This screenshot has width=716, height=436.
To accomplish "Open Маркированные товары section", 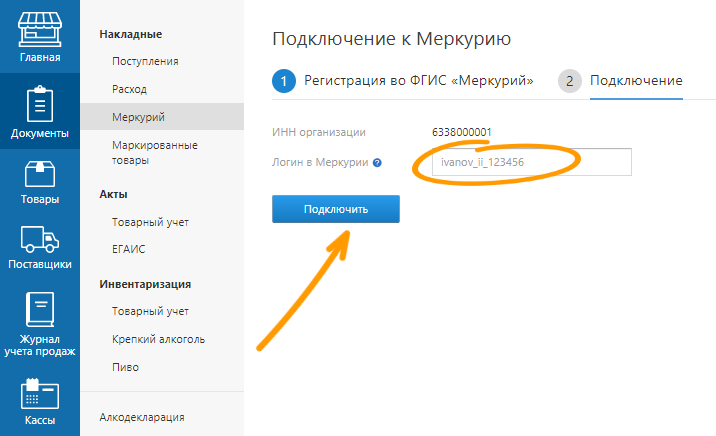I will (x=155, y=152).
